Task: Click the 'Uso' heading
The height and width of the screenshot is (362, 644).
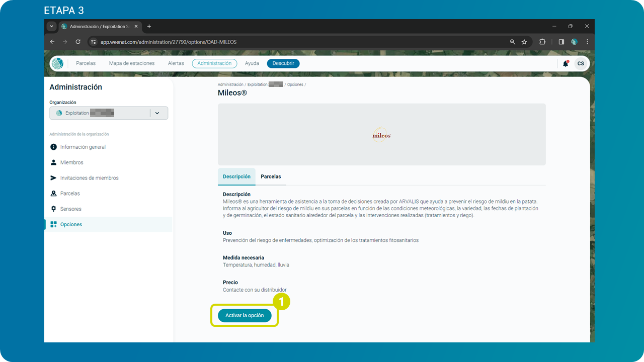Action: 227,233
